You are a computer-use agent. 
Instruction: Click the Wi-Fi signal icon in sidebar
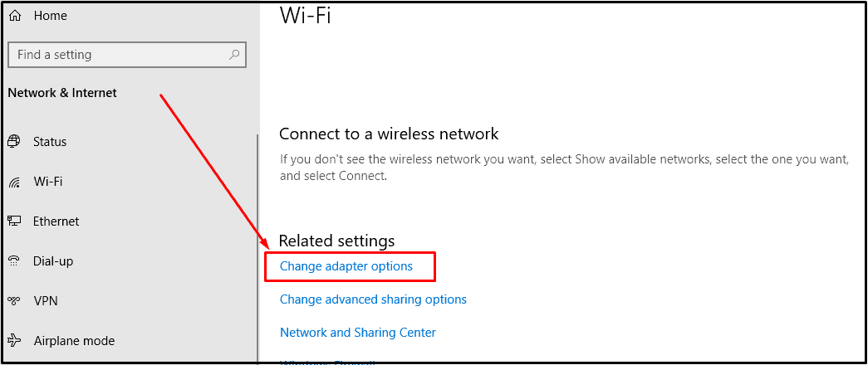click(14, 182)
